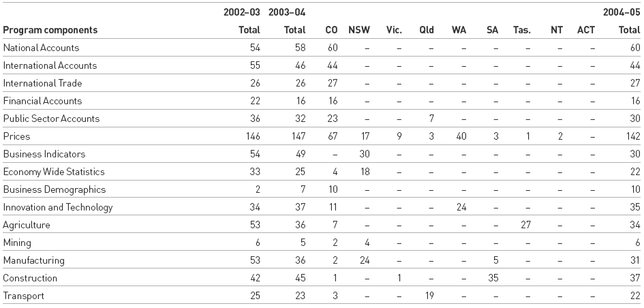Select the ACT column header

[586, 30]
